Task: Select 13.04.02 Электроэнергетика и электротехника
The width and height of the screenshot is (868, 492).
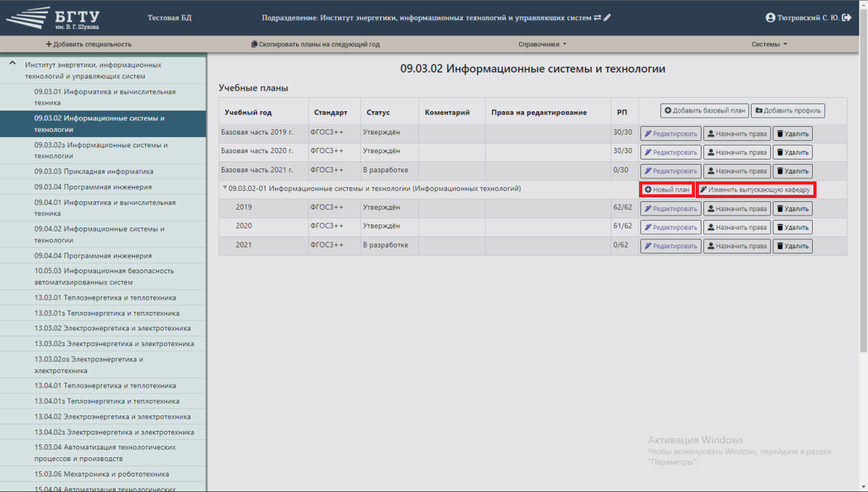Action: (103, 417)
